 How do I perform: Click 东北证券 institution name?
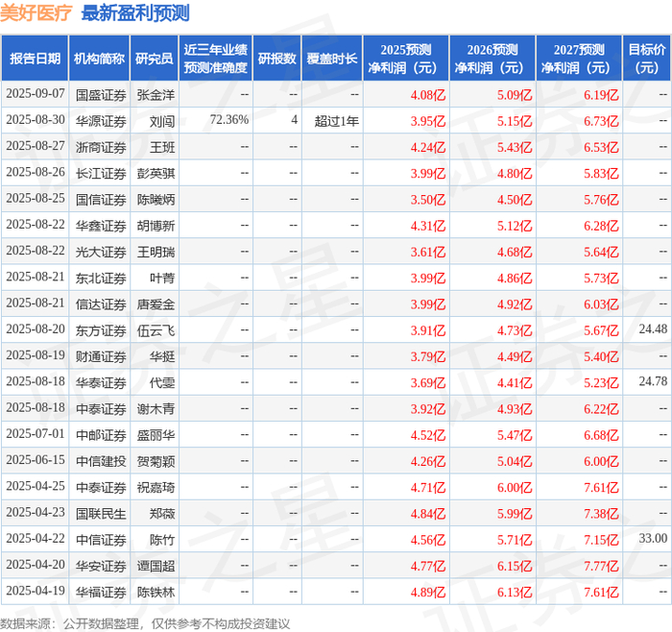[101, 278]
